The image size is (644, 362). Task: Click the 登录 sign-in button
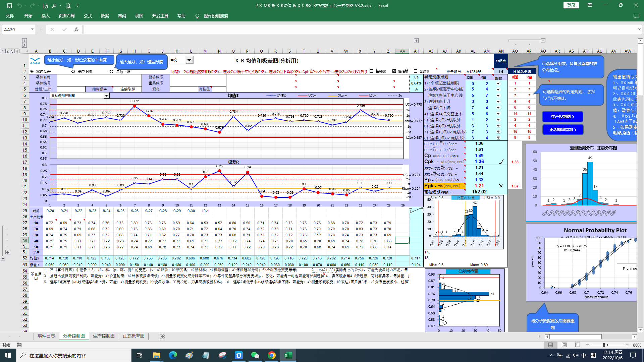[571, 5]
